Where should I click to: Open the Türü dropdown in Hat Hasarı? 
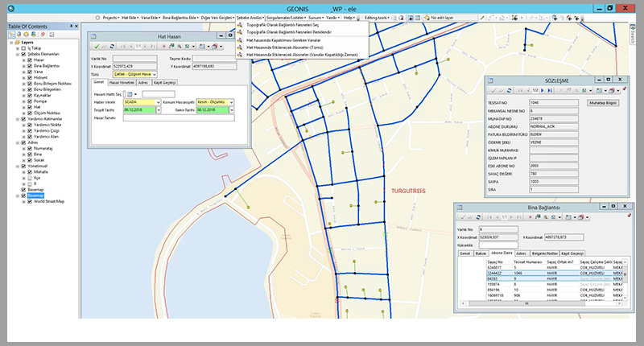point(155,74)
